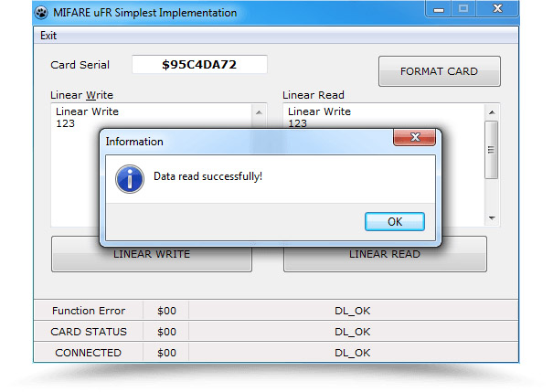Click the 'Data read successfully!' message text
Image resolution: width=553 pixels, height=392 pixels.
(x=207, y=176)
